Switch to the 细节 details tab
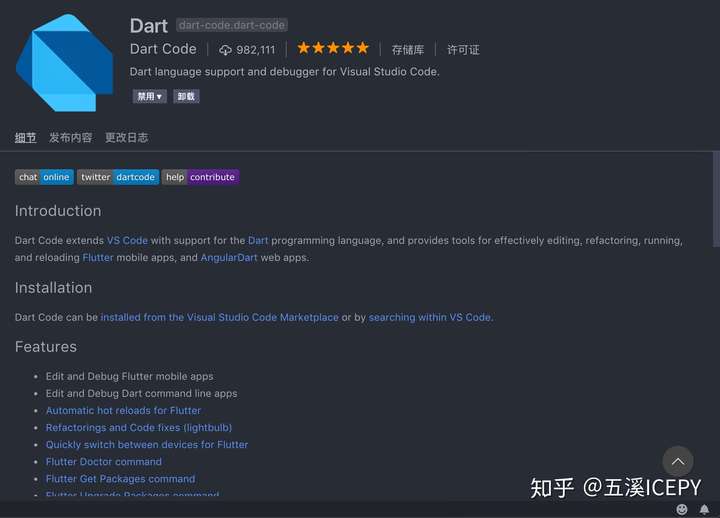 point(25,137)
